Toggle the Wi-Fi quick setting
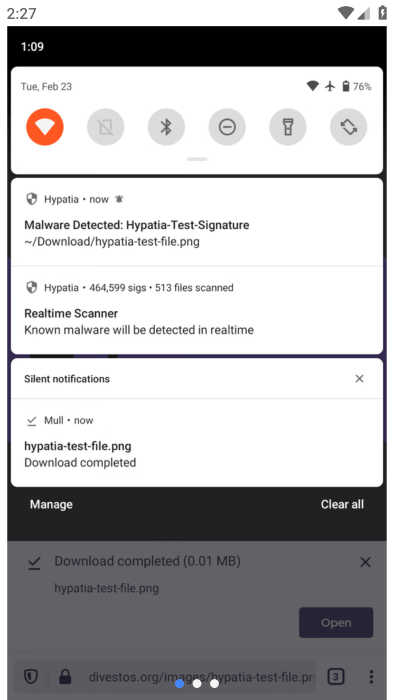The image size is (394, 700). [x=45, y=127]
